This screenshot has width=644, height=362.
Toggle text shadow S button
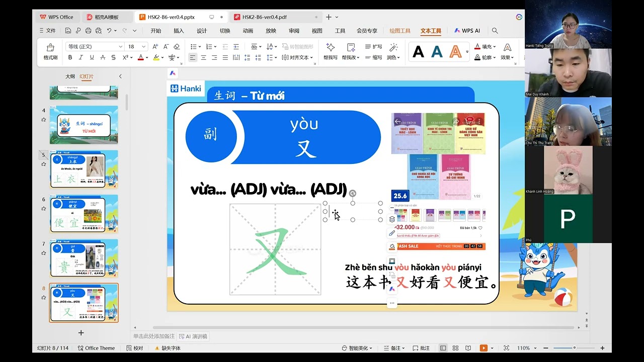[x=113, y=57]
